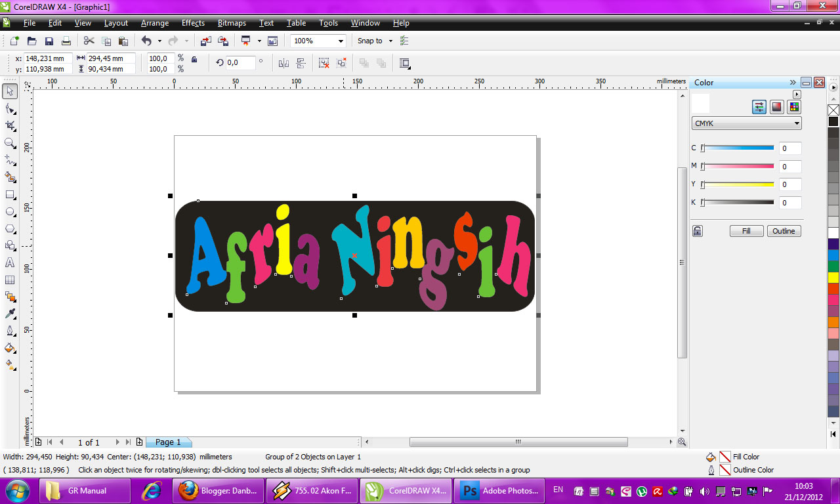Select the Ellipse tool
Screen dimensions: 840x504
click(10, 211)
